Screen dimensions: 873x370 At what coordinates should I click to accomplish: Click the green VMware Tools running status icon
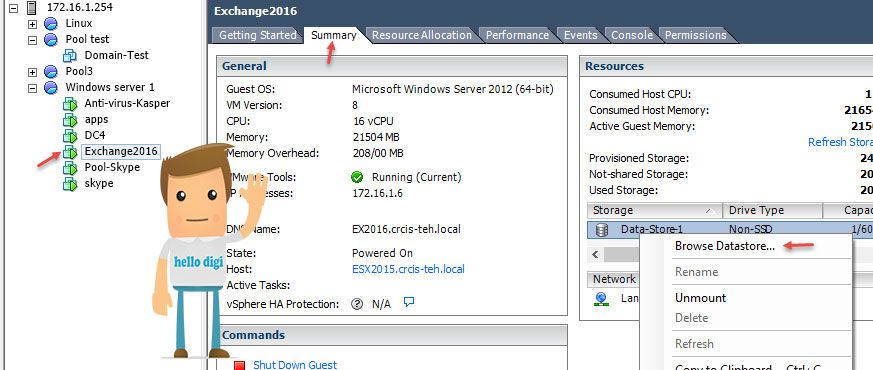coord(357,177)
